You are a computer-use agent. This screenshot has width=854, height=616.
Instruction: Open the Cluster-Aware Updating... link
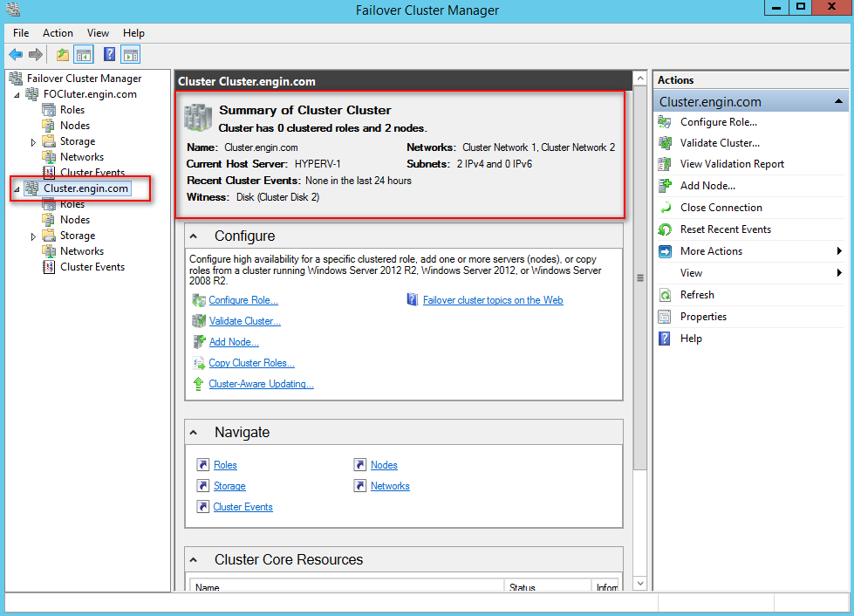pyautogui.click(x=262, y=384)
